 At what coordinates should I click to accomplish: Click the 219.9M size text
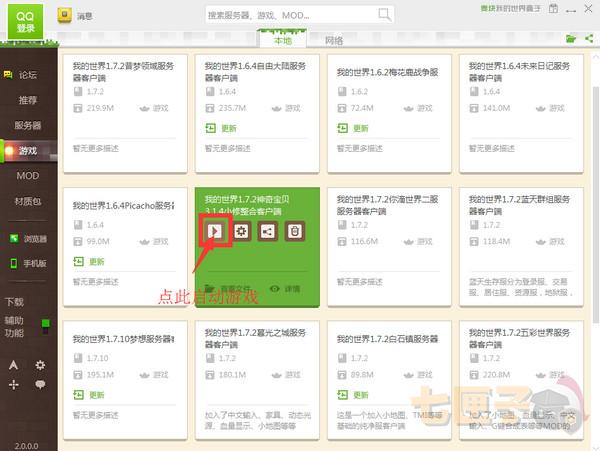click(x=100, y=108)
